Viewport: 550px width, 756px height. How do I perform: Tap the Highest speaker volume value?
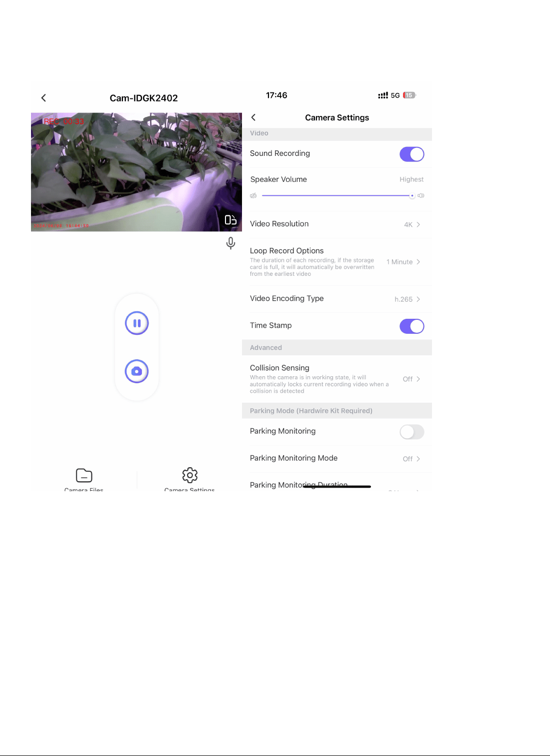click(411, 179)
